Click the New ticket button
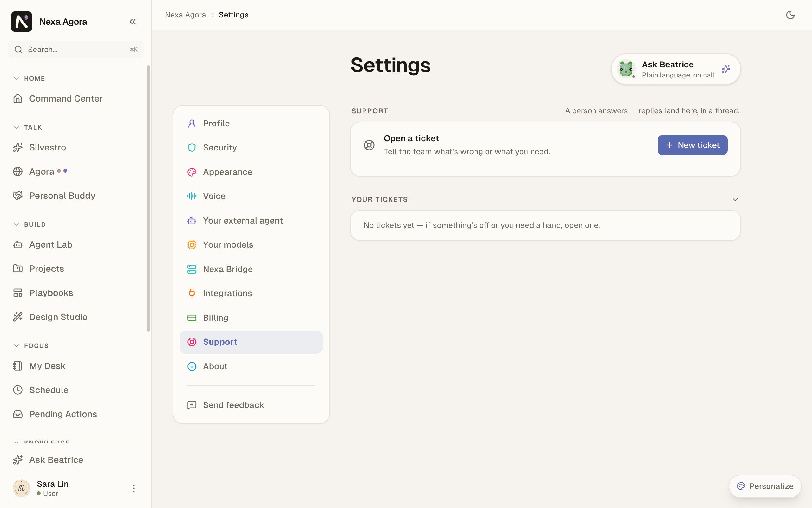812x508 pixels. click(x=692, y=145)
